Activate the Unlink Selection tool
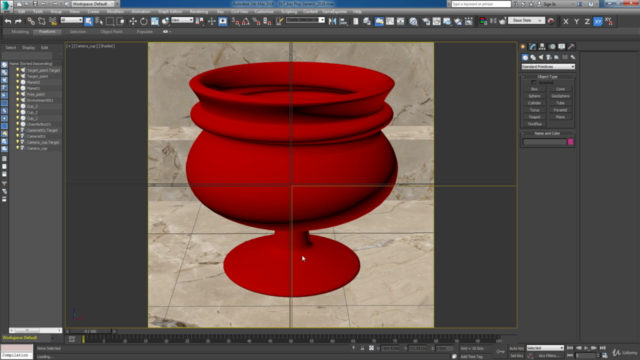 42,21
